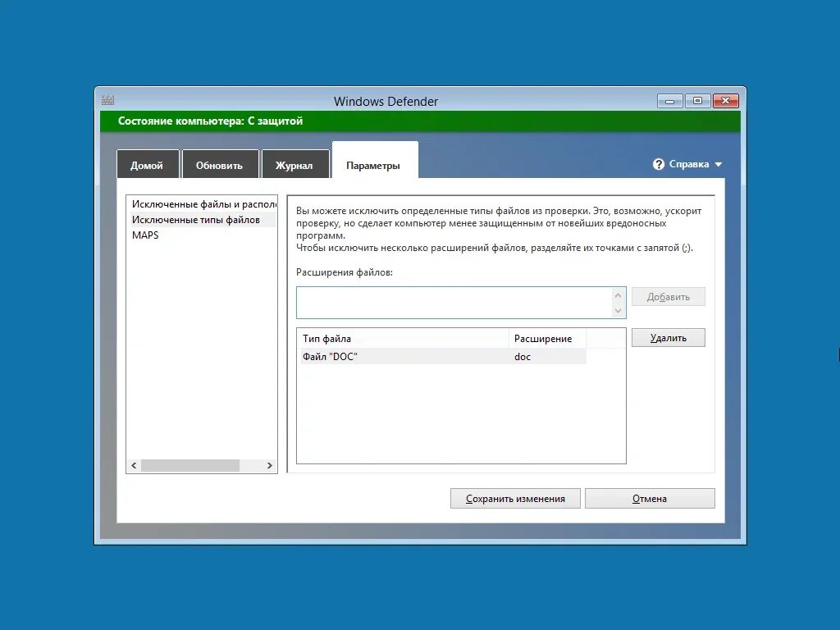840x630 pixels.
Task: Click the down spinner arrow beside extensions field
Action: pyautogui.click(x=616, y=310)
